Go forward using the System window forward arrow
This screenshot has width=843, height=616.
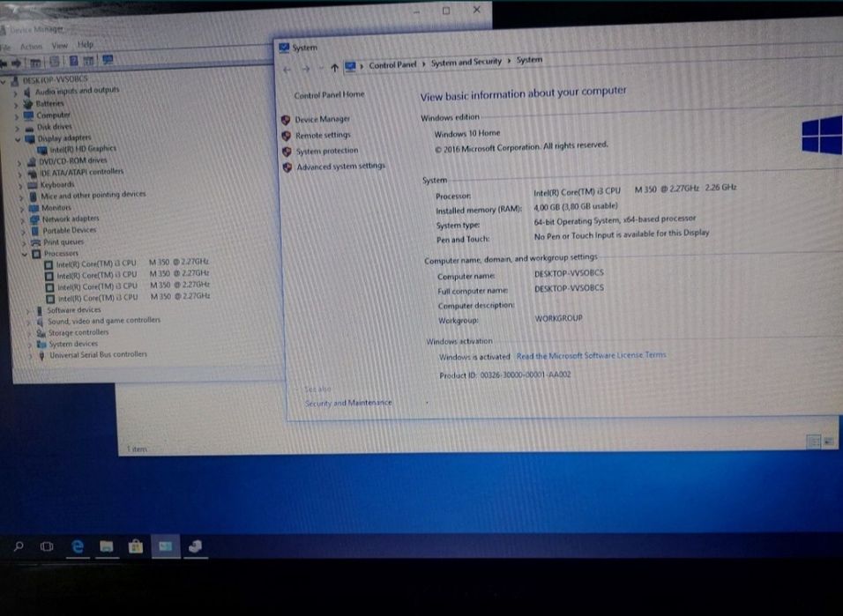coord(306,68)
